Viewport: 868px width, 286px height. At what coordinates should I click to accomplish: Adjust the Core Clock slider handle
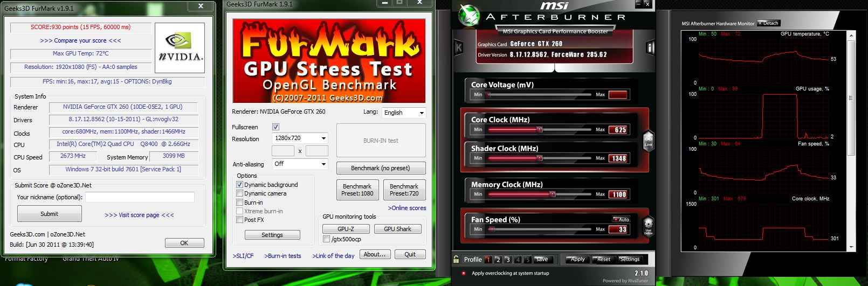[539, 129]
